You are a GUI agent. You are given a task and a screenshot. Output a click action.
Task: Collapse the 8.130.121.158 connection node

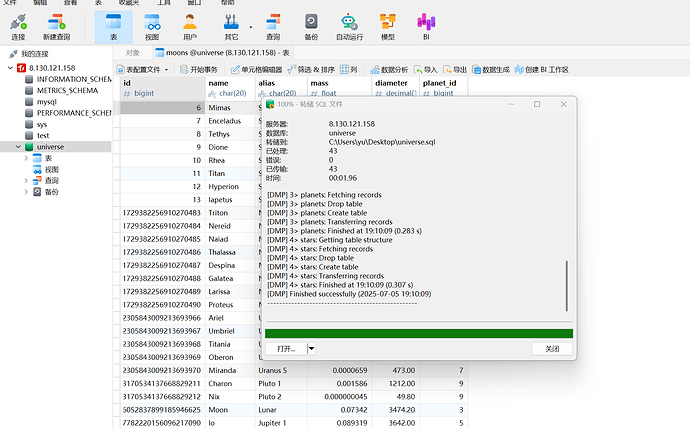pyautogui.click(x=10, y=68)
